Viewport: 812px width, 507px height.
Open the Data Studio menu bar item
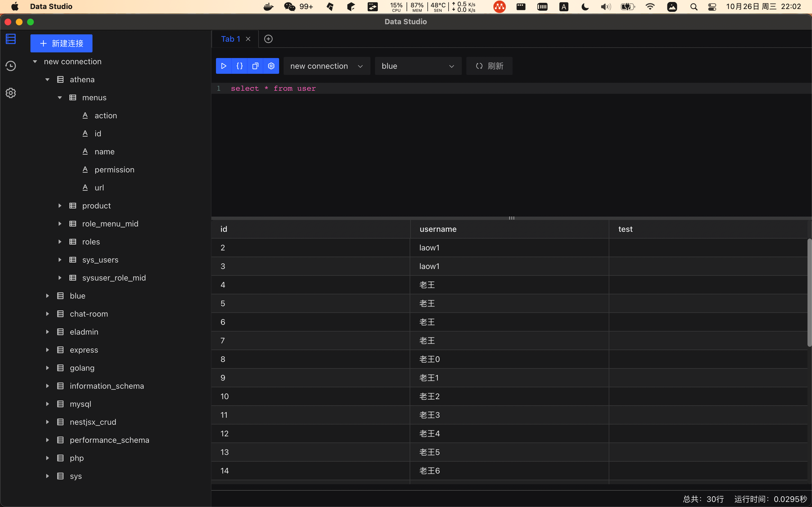point(51,6)
